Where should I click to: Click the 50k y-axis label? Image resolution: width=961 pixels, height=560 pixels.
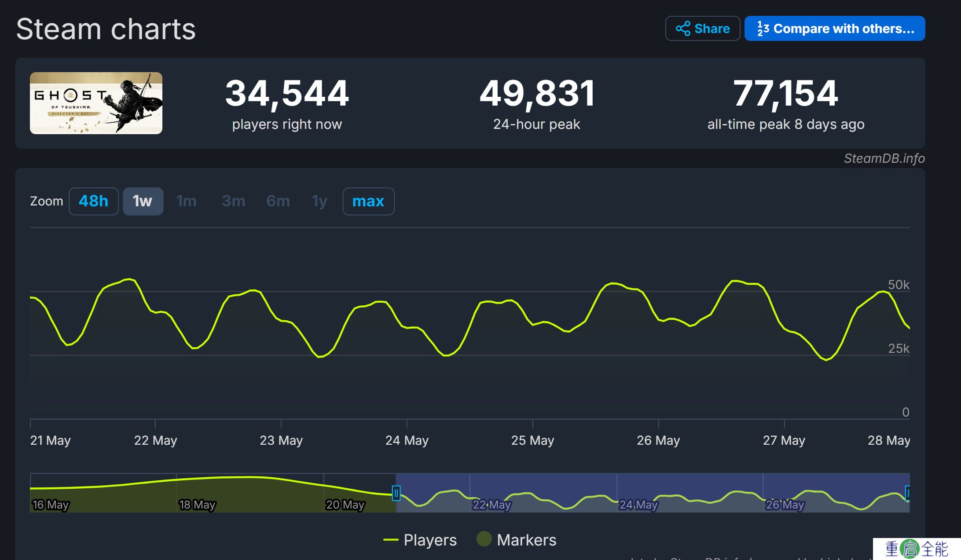(899, 285)
